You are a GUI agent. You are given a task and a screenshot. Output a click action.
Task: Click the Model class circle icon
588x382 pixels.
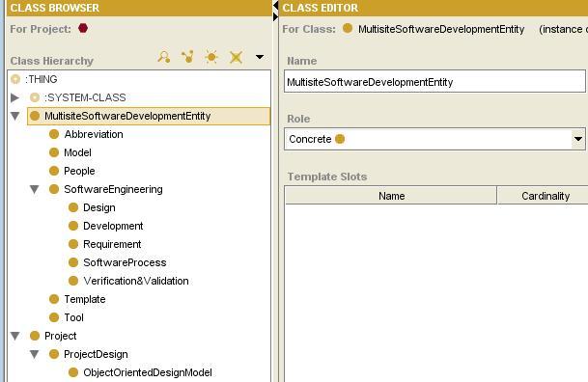point(54,152)
